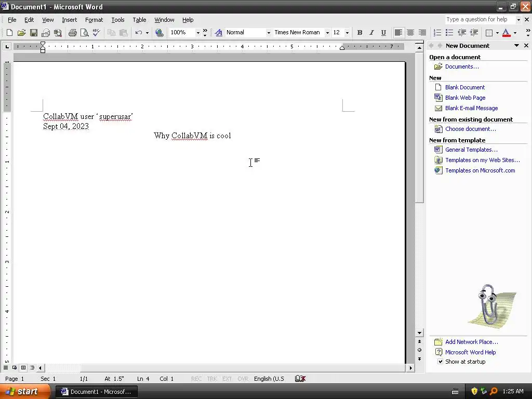Open the Table menu
The width and height of the screenshot is (532, 399).
click(139, 20)
